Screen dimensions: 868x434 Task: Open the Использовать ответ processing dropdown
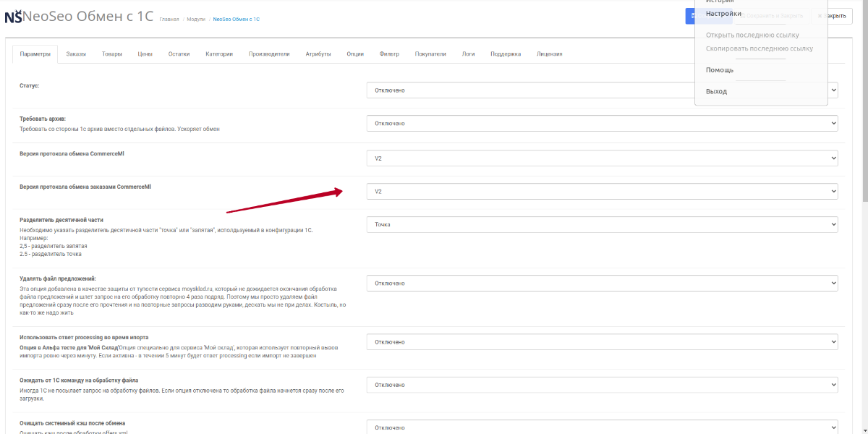[603, 342]
